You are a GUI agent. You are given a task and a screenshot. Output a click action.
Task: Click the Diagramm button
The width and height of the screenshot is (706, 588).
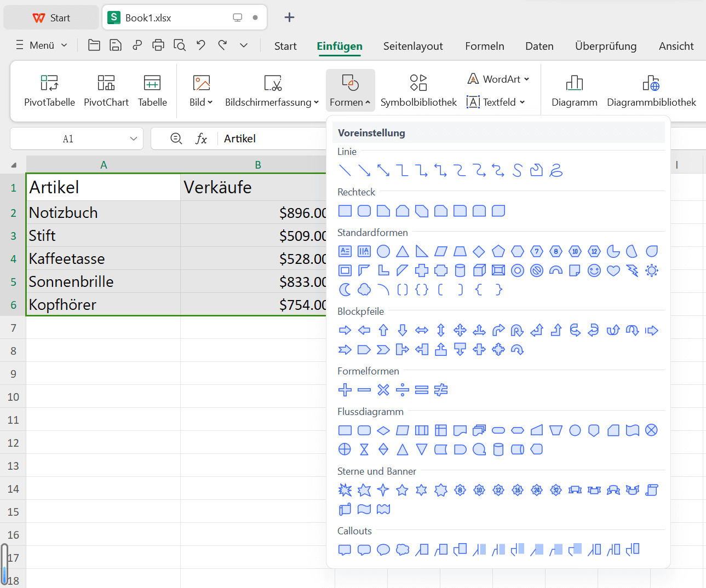[574, 91]
